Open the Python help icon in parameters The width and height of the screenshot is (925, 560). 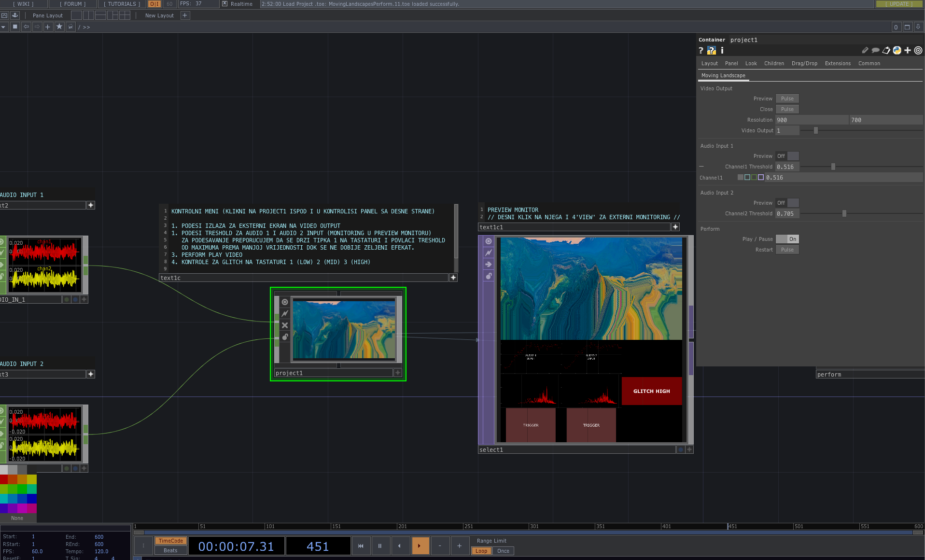pos(711,50)
